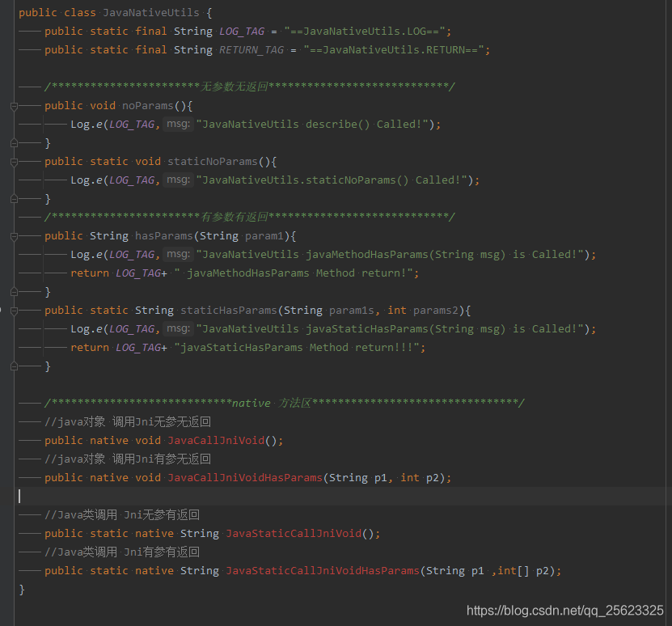672x626 pixels.
Task: Click the string "javaStaticHasParams Method return!!!"
Action: [297, 347]
